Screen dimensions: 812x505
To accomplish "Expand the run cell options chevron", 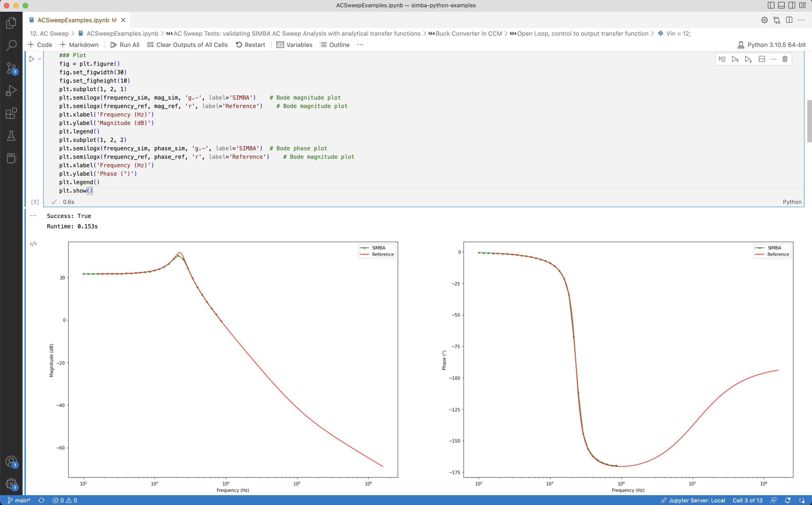I will pos(39,59).
